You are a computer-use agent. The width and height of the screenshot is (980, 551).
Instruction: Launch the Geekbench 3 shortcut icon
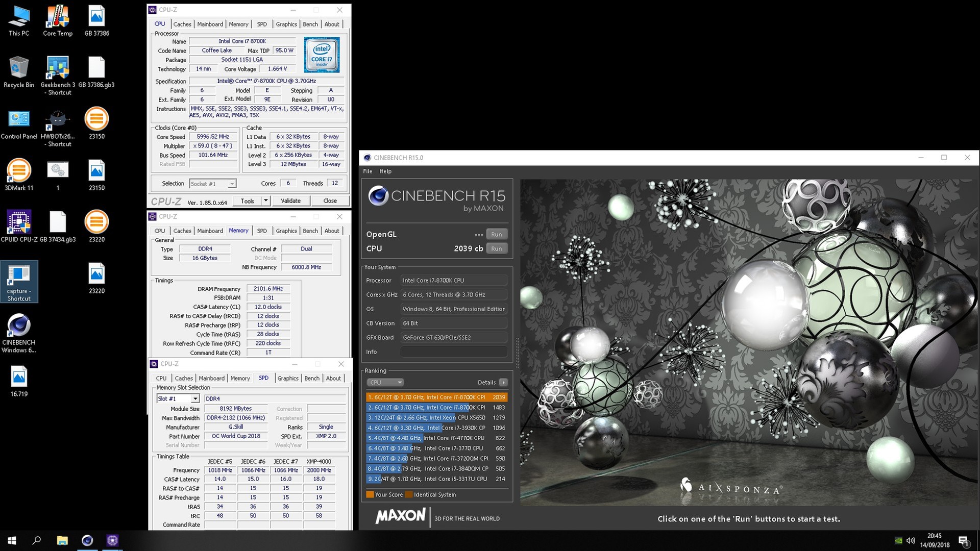coord(58,76)
